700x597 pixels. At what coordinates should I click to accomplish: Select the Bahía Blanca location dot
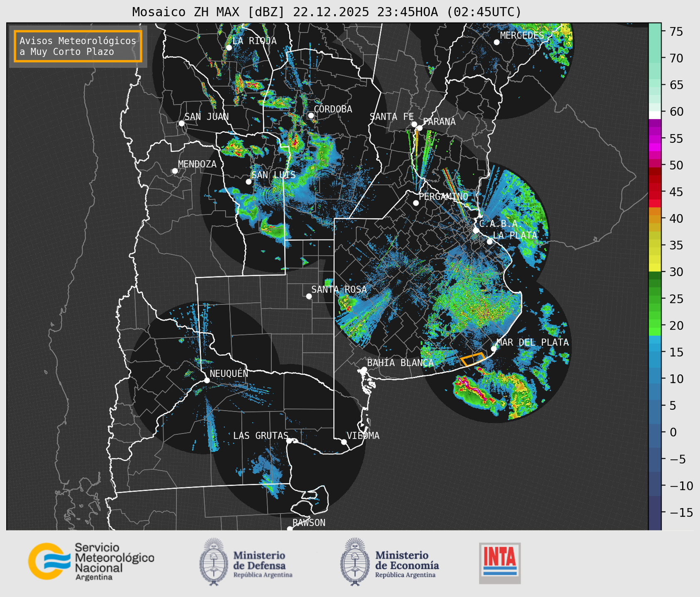pyautogui.click(x=364, y=369)
